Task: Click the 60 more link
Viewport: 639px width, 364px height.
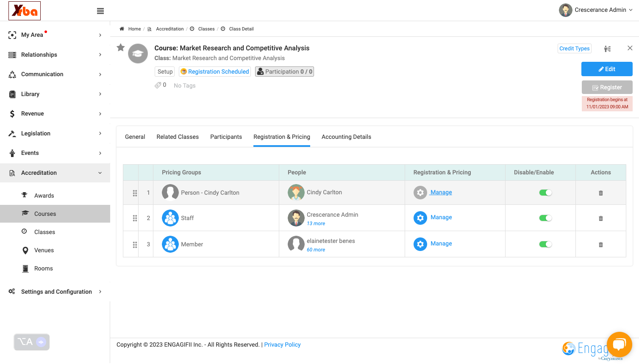Action: [316, 250]
